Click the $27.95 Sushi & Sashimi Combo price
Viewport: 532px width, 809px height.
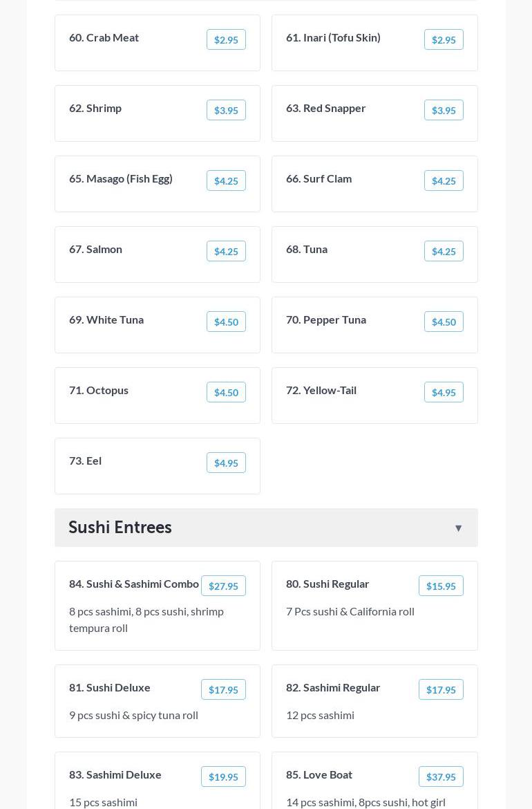223,586
